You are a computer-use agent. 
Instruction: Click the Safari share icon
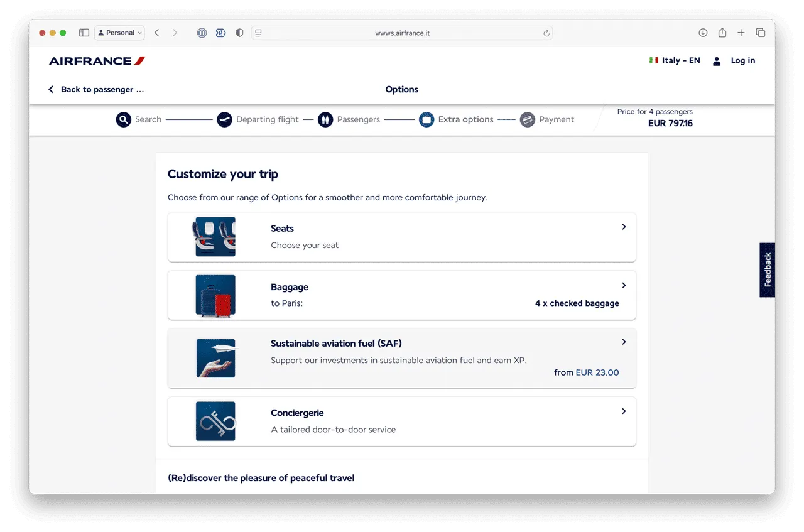pyautogui.click(x=722, y=33)
